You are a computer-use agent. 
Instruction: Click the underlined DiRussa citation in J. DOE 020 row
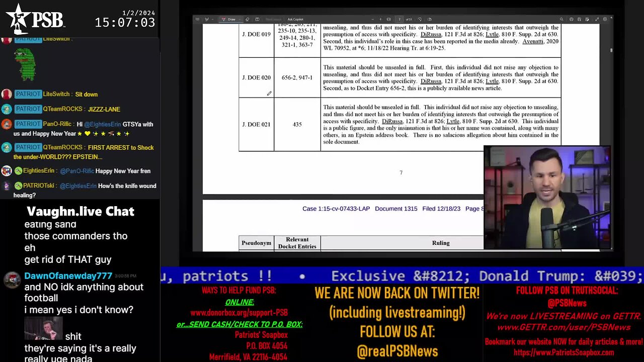(431, 81)
